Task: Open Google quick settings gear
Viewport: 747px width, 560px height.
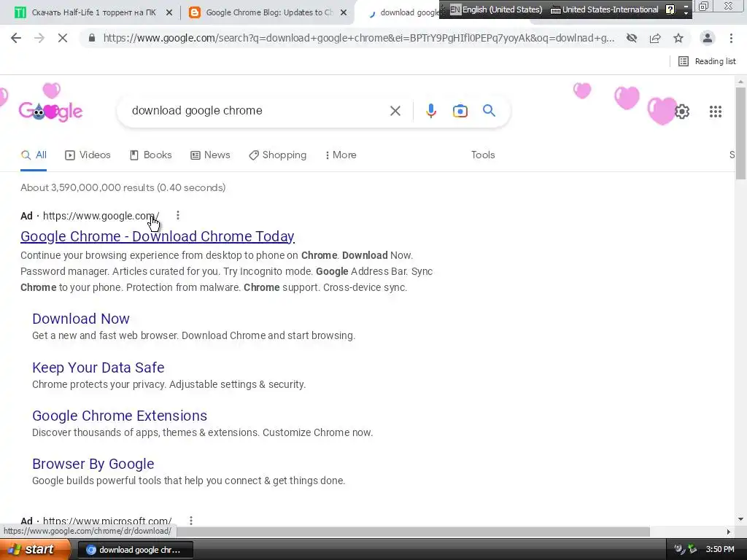Action: pos(682,112)
